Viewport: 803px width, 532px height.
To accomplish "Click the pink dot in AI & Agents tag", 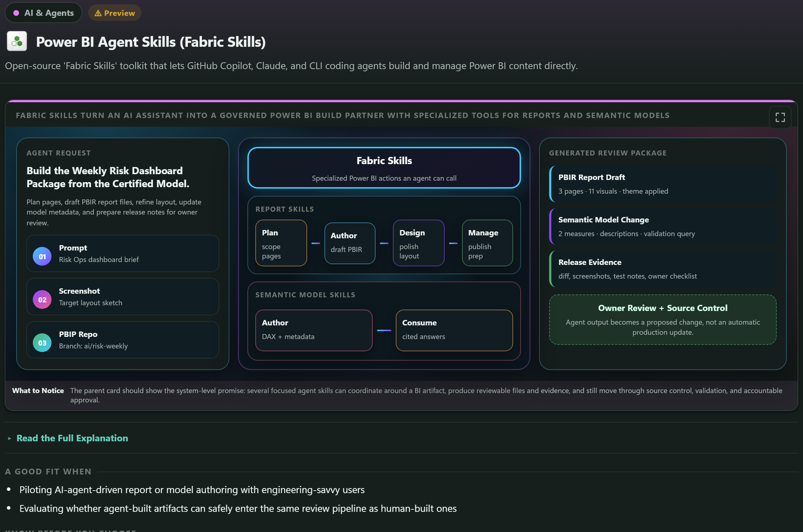I will 16,13.
